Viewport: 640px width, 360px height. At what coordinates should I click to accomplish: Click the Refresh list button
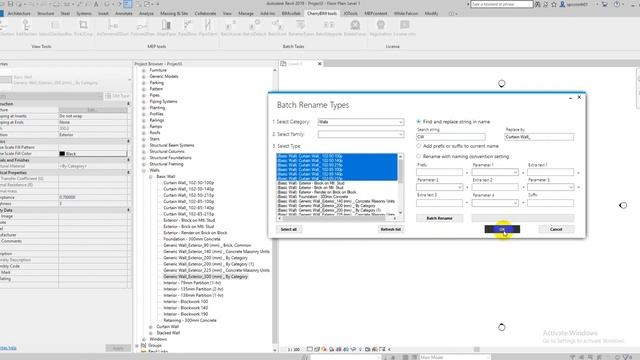(x=391, y=229)
